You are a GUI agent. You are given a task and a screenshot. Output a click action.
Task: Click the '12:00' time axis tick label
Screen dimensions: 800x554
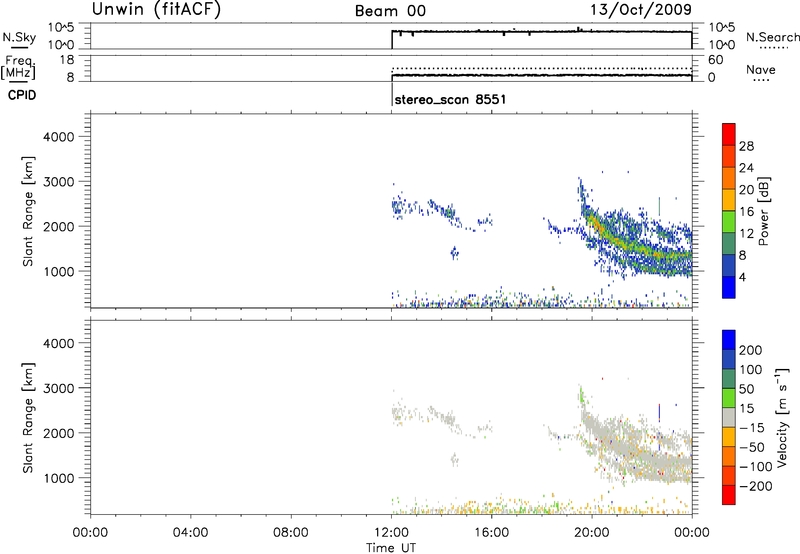tap(391, 533)
